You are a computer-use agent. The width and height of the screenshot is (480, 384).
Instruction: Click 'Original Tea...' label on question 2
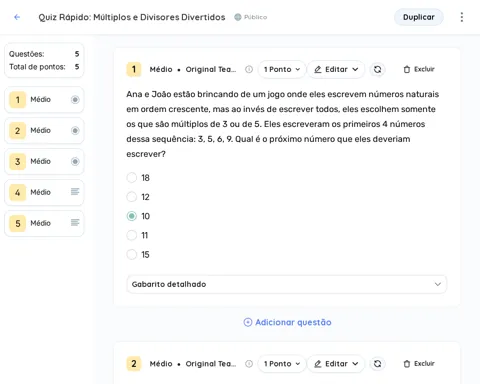(x=211, y=364)
